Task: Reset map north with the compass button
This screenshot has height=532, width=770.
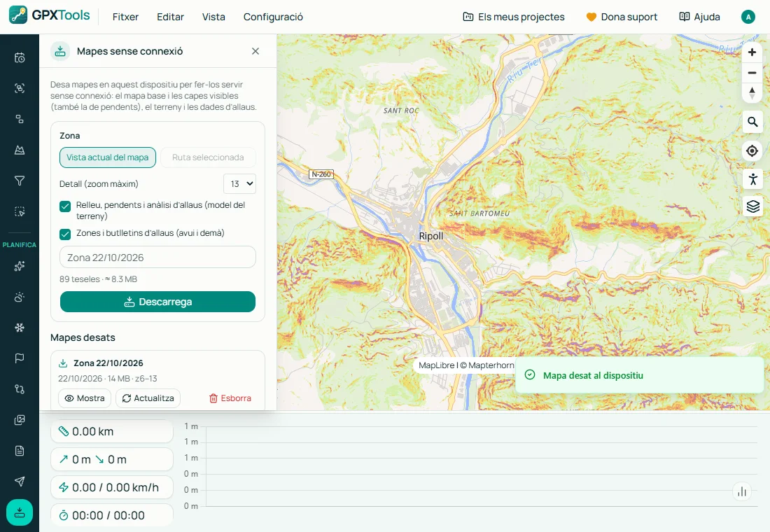Action: 752,93
